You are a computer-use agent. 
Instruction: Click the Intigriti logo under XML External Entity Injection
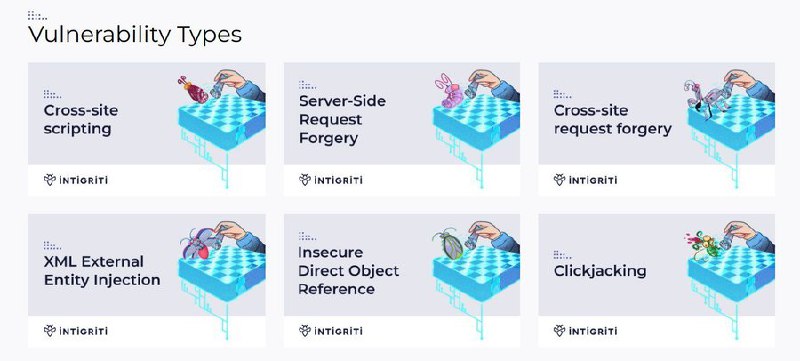click(x=76, y=331)
